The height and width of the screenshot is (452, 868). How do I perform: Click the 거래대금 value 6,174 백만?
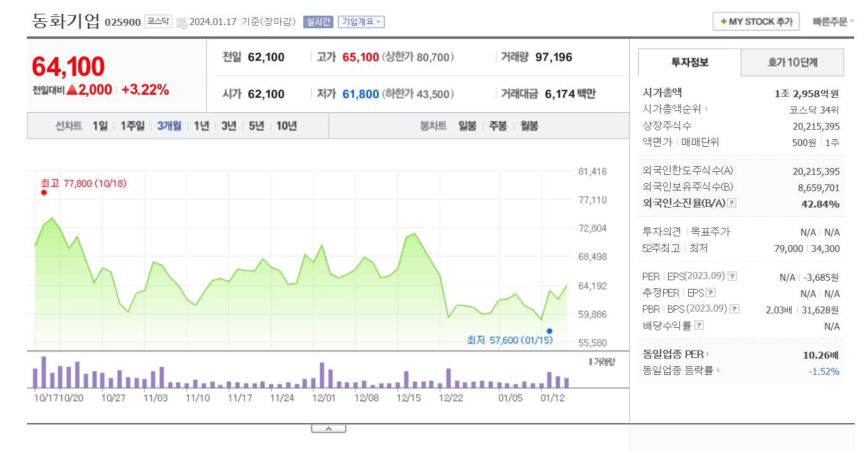point(570,95)
